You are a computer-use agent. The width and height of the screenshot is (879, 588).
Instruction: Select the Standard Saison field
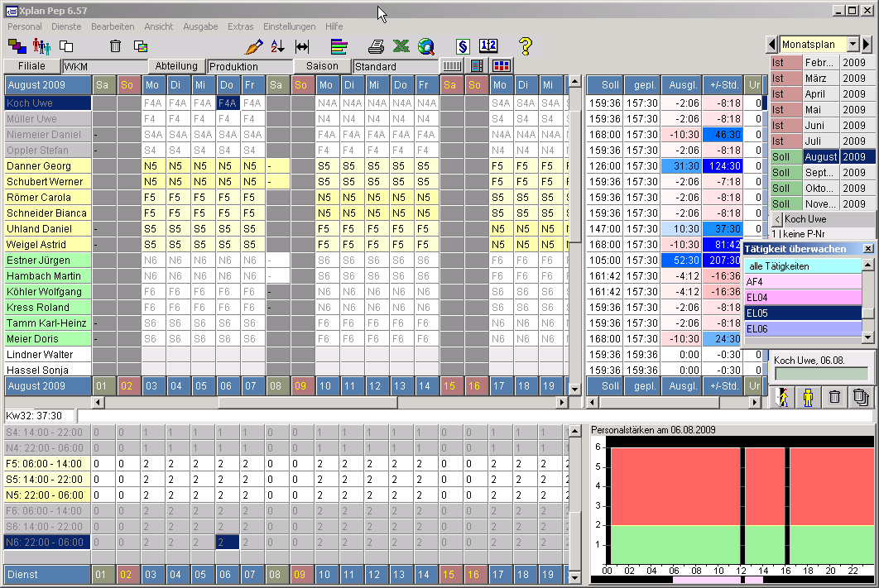pos(395,67)
